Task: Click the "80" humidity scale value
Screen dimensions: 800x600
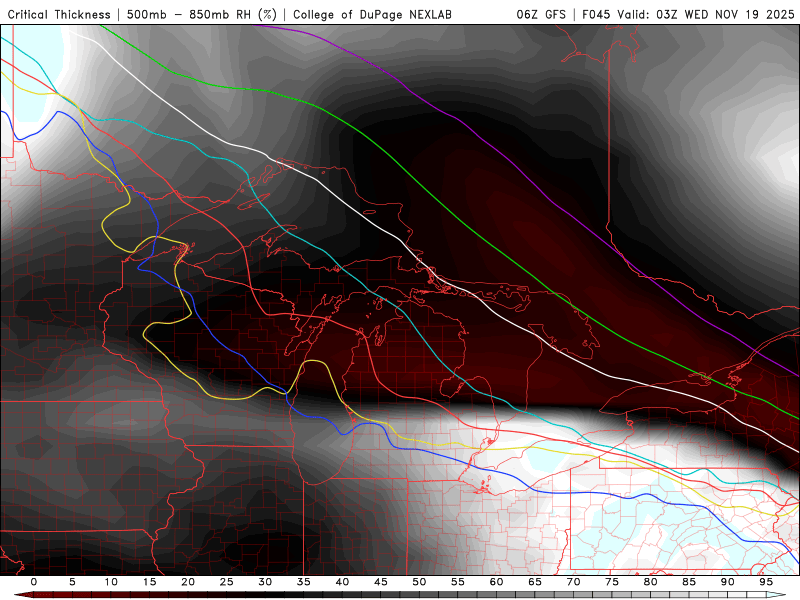Action: (651, 582)
